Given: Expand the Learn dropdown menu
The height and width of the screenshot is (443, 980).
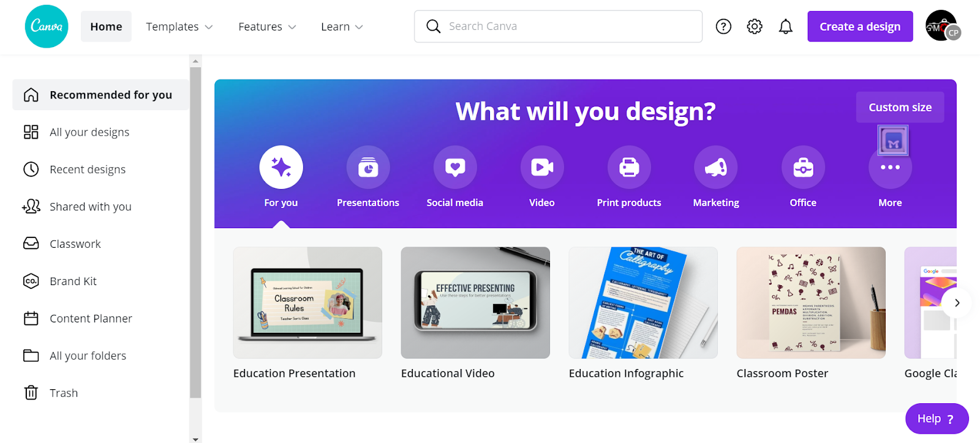Looking at the screenshot, I should point(342,26).
